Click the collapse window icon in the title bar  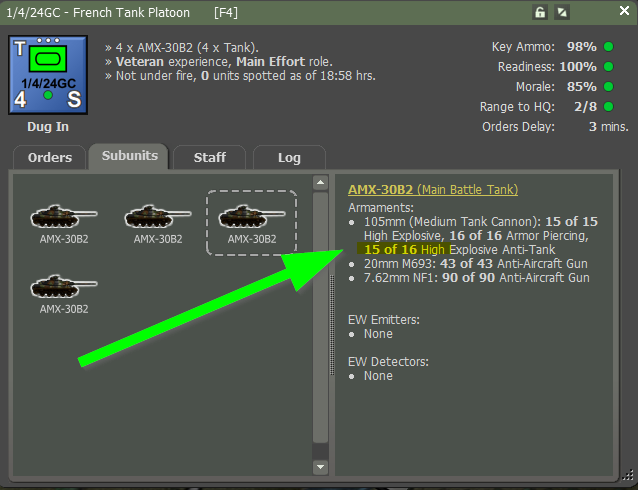tap(562, 12)
